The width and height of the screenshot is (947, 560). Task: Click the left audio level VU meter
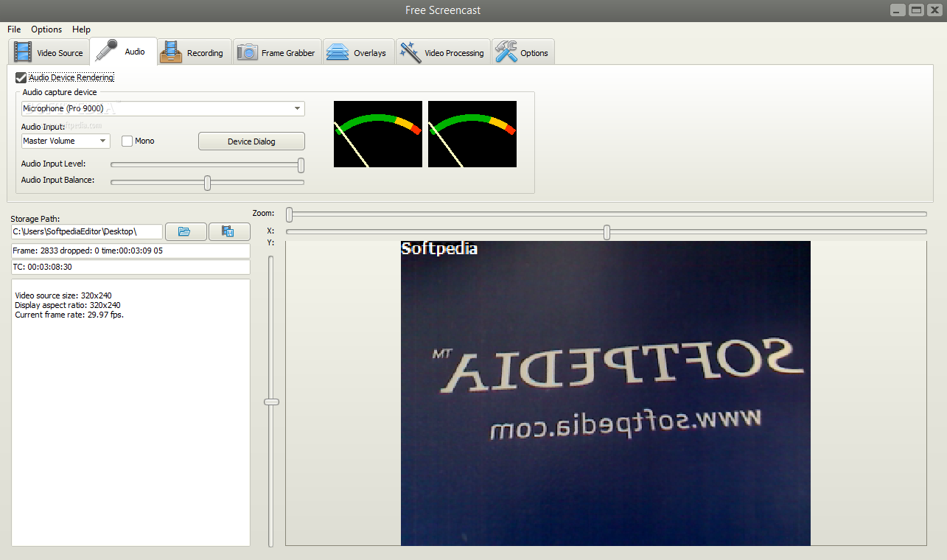378,134
